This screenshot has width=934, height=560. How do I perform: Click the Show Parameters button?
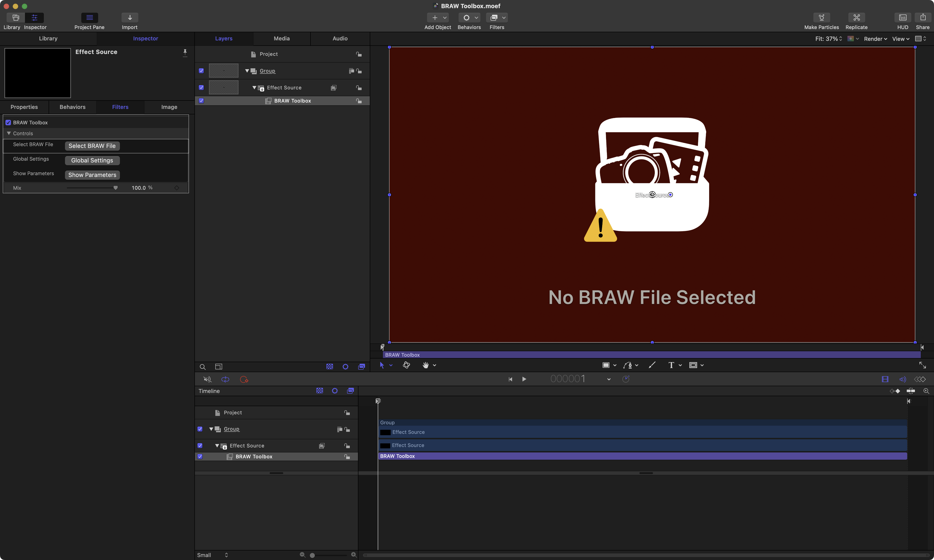[92, 175]
